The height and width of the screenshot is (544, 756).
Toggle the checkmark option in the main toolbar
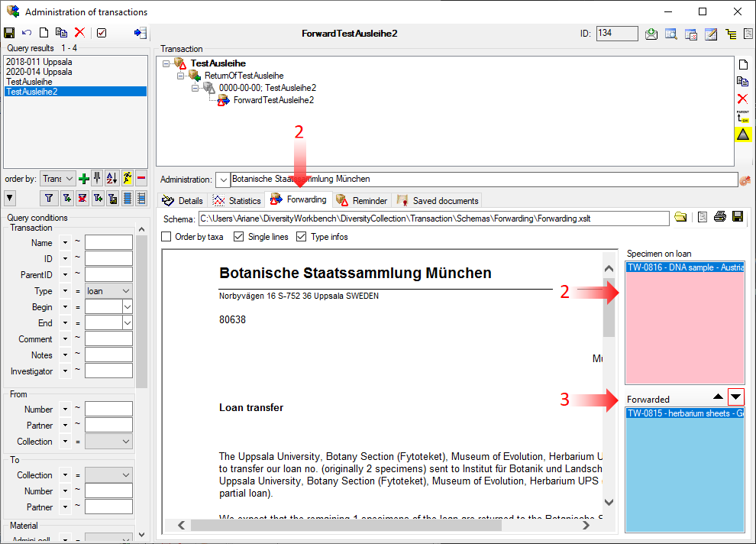(102, 33)
